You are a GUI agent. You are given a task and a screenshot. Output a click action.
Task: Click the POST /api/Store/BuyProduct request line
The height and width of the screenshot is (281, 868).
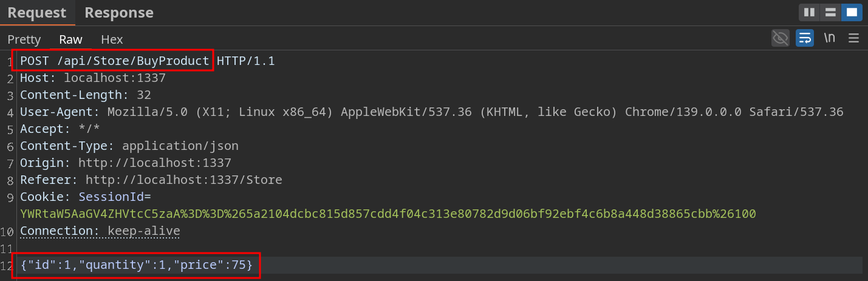(x=115, y=61)
